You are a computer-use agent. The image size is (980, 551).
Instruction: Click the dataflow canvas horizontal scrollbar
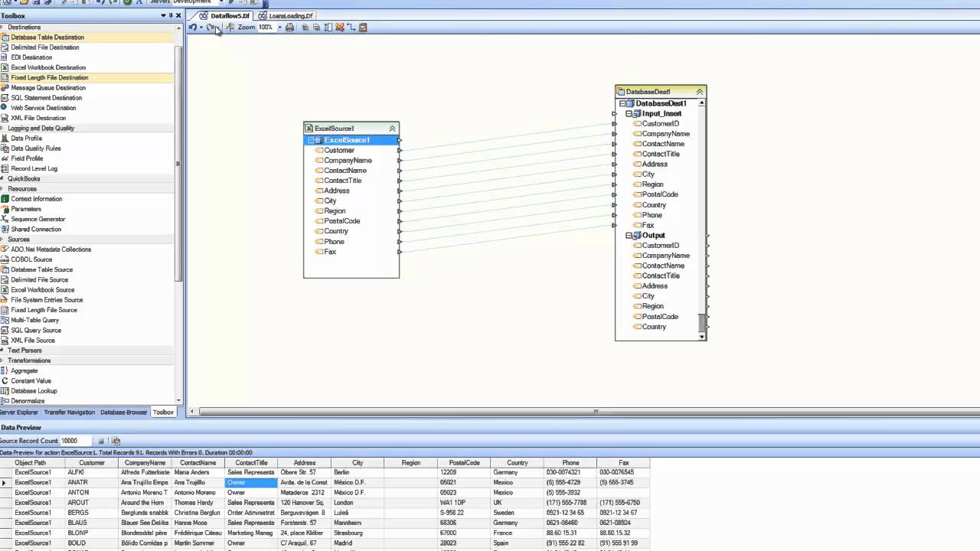coord(595,412)
